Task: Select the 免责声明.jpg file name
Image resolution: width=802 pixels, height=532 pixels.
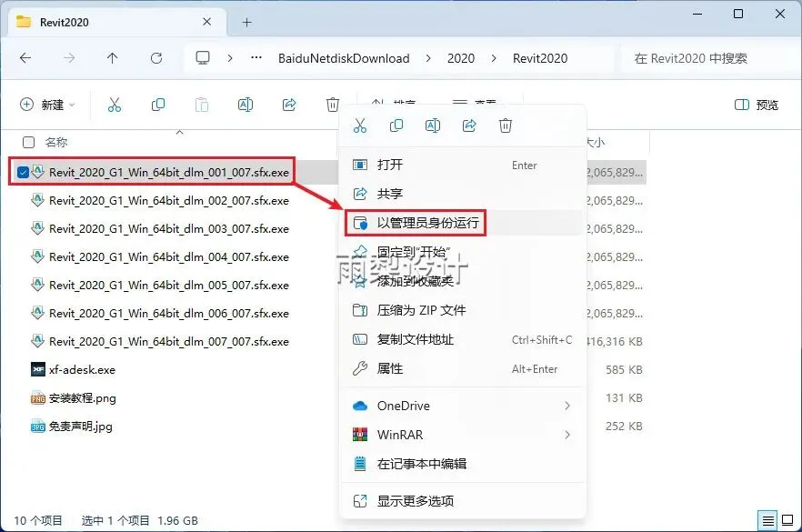Action: (80, 427)
